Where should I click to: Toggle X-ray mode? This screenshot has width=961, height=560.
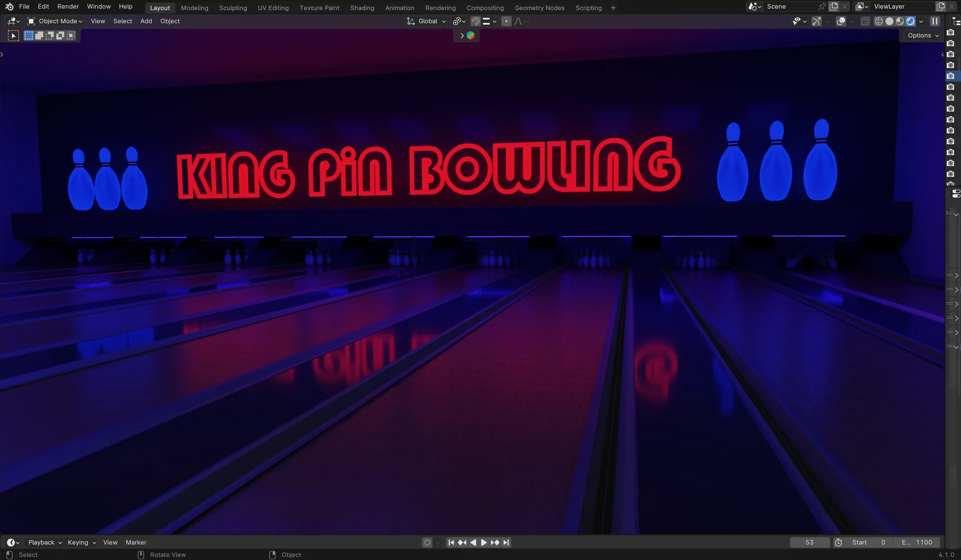coord(865,21)
